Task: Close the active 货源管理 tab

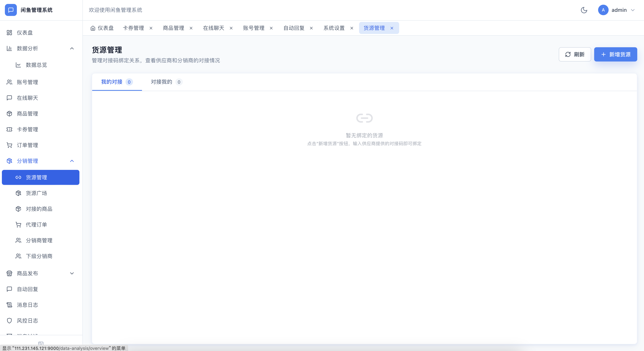Action: pyautogui.click(x=392, y=28)
